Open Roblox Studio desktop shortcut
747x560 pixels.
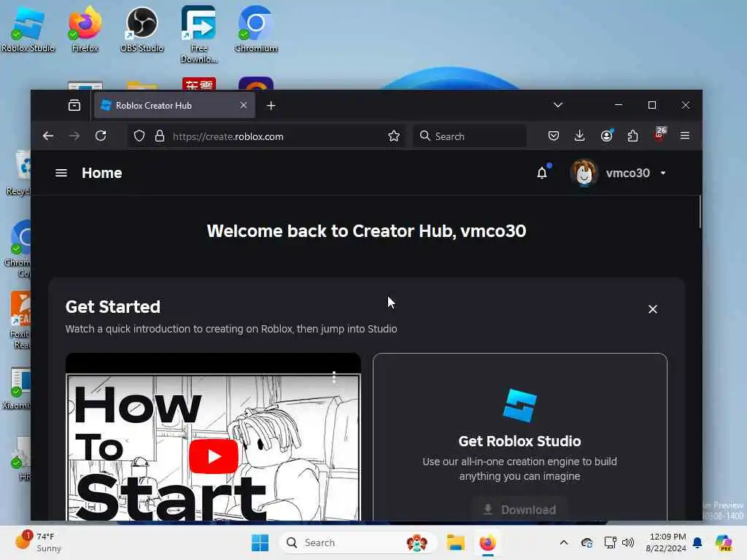tap(28, 29)
